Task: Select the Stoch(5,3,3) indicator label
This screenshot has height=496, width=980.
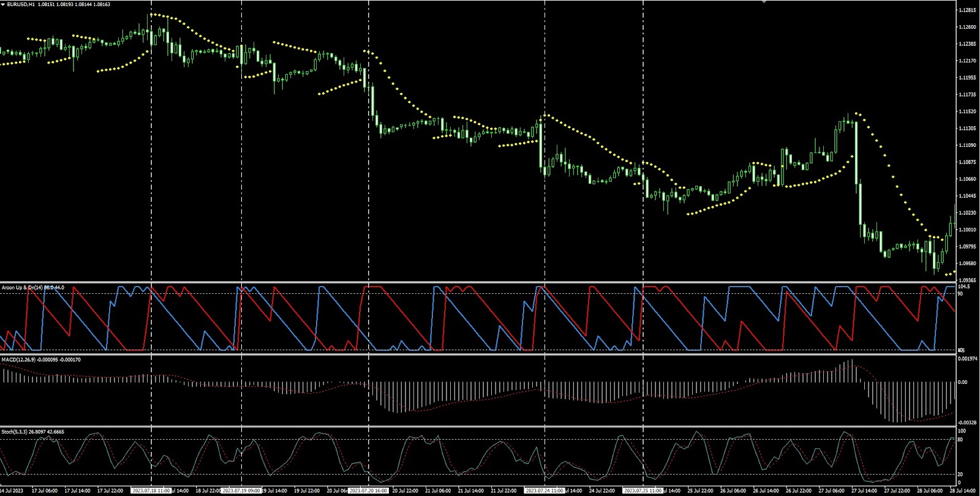Action: pyautogui.click(x=15, y=432)
